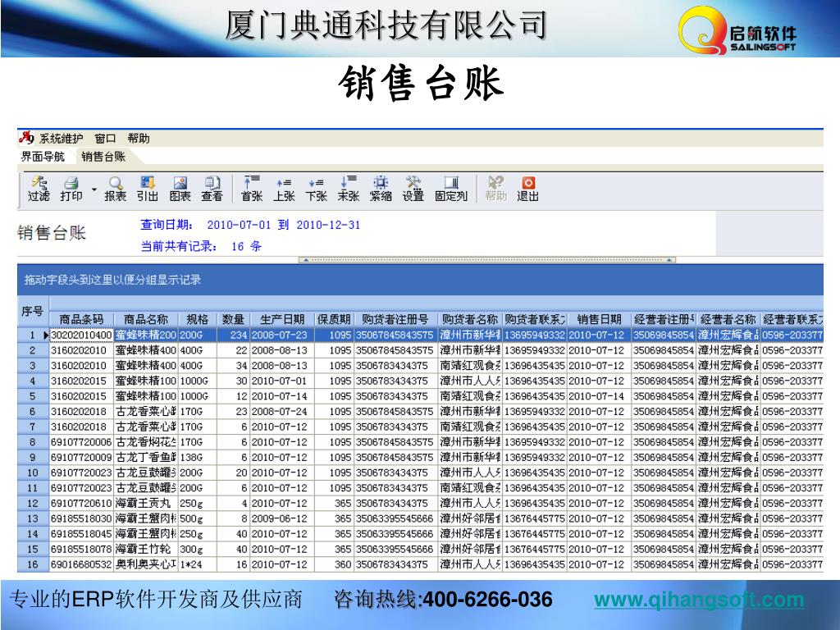
Task: Go to first record with 首张
Action: (252, 189)
